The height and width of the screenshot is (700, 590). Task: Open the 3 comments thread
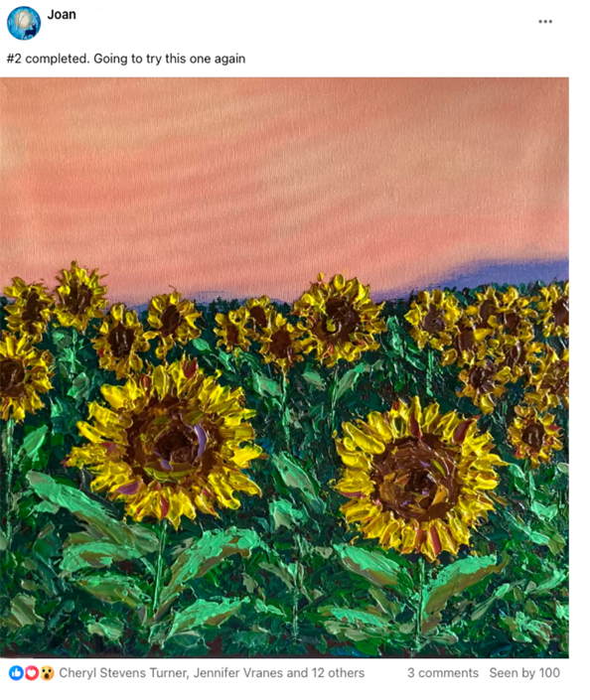tap(443, 673)
